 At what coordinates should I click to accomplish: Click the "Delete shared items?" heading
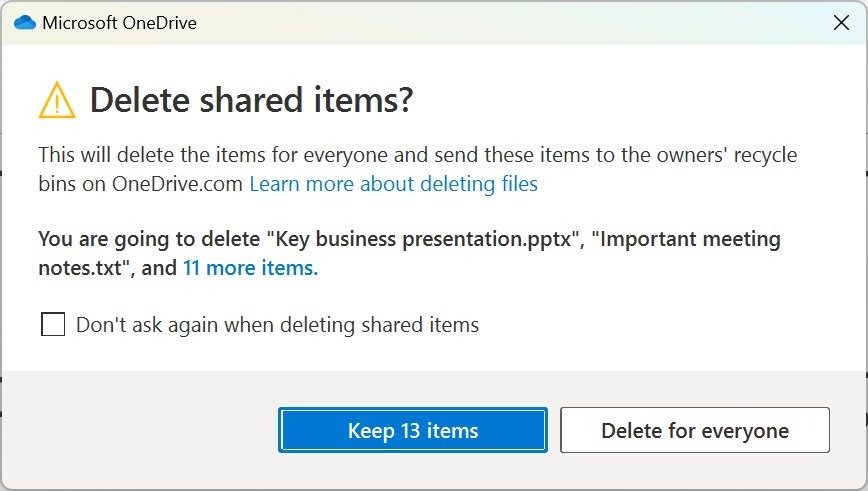(x=251, y=101)
